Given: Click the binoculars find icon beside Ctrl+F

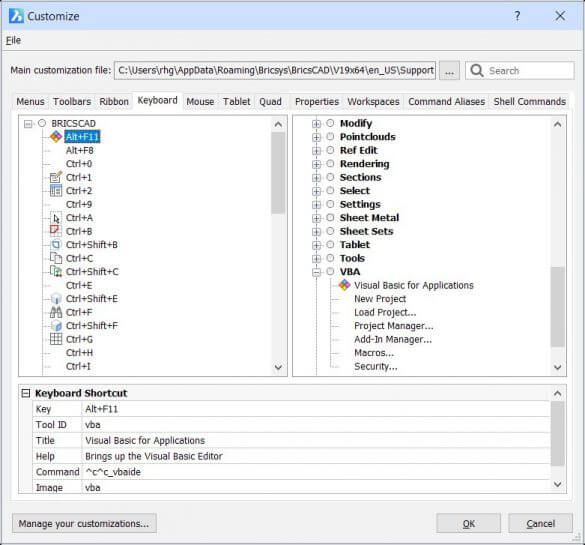Looking at the screenshot, I should pyautogui.click(x=56, y=312).
